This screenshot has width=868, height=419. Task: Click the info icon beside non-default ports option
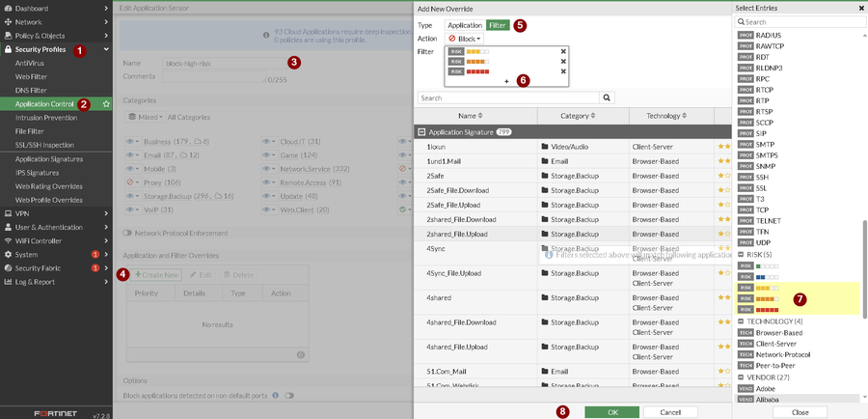coord(275,396)
